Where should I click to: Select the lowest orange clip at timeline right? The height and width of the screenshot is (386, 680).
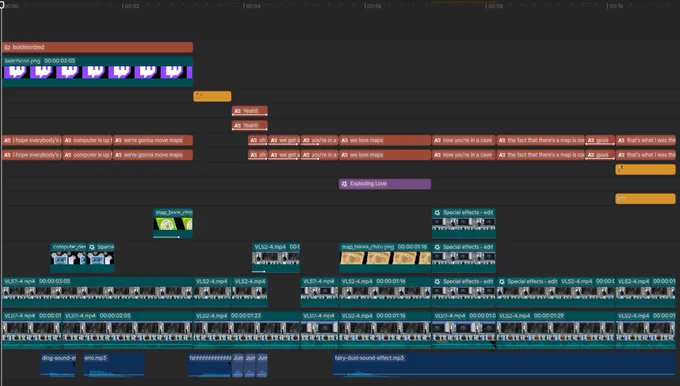[646, 199]
